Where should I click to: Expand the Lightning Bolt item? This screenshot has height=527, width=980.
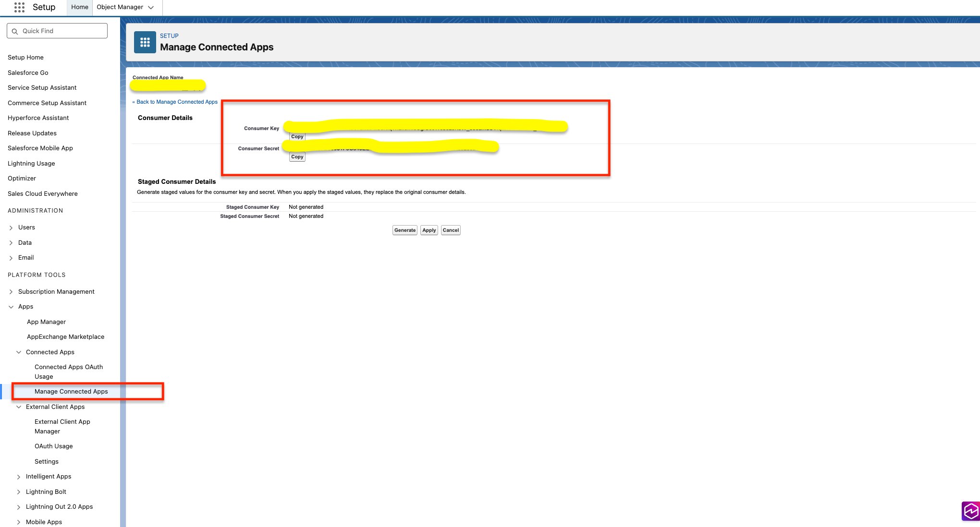tap(19, 492)
